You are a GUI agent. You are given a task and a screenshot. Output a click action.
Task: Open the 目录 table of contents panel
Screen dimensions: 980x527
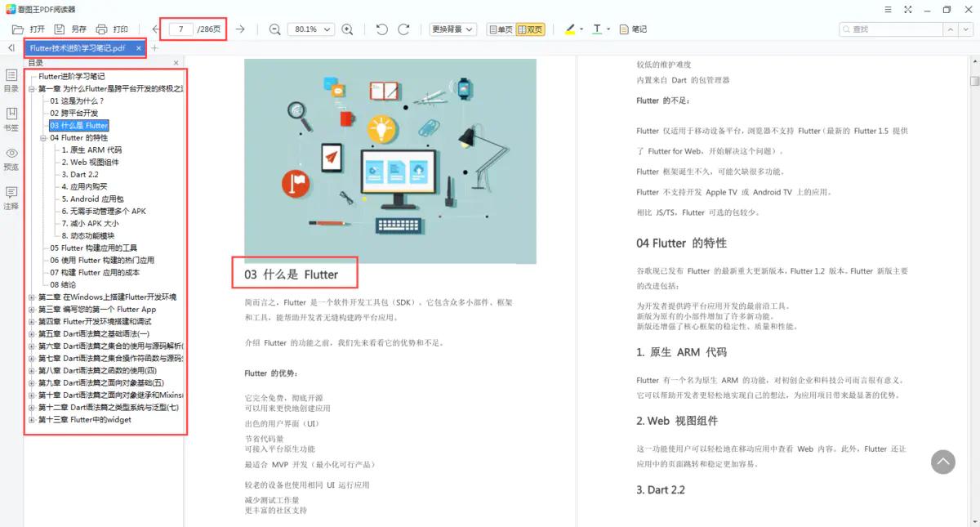[x=11, y=79]
